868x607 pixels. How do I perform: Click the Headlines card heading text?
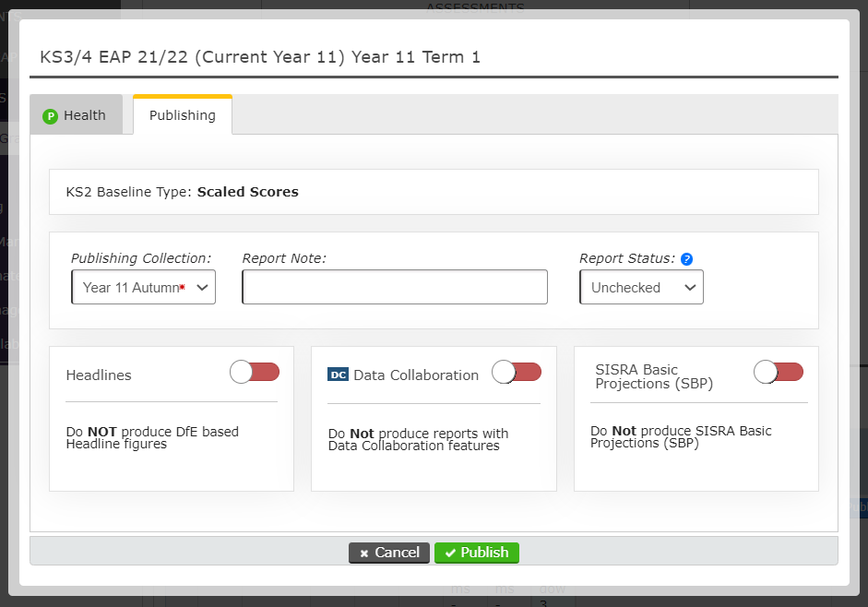(99, 375)
